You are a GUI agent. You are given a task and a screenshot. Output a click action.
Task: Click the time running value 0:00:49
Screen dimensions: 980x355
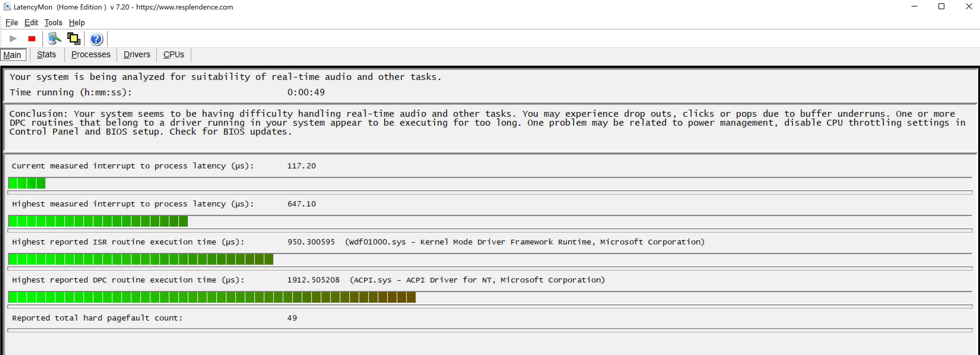coord(306,92)
